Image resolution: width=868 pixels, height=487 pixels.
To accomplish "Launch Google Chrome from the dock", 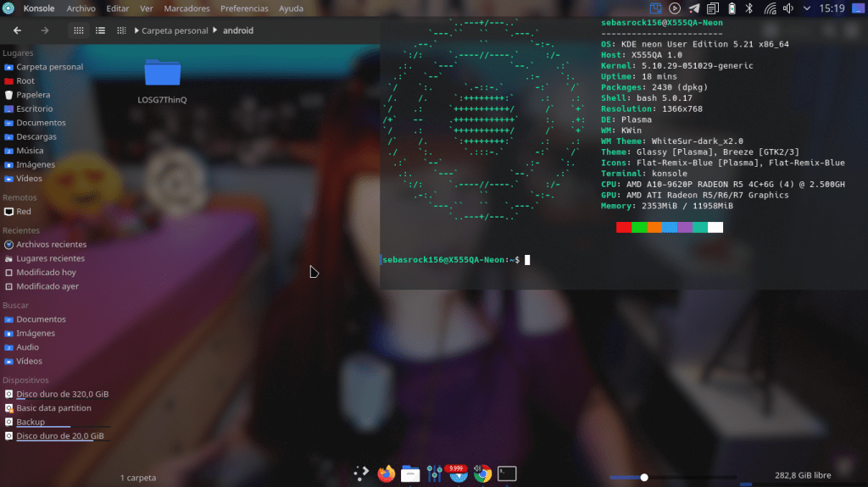I will pyautogui.click(x=482, y=473).
